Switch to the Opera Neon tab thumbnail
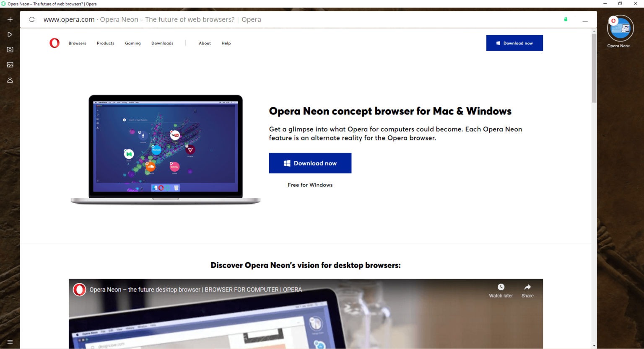Screen dimensions: 644x349 620,28
